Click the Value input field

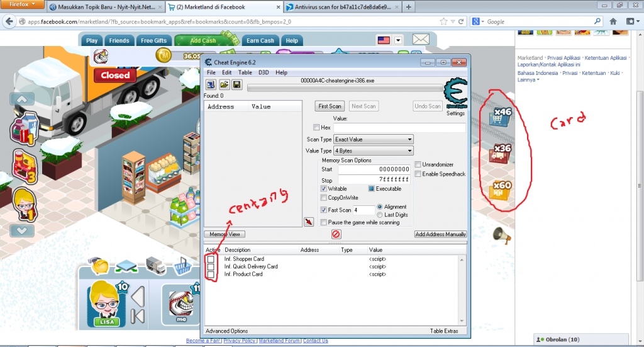[399, 128]
